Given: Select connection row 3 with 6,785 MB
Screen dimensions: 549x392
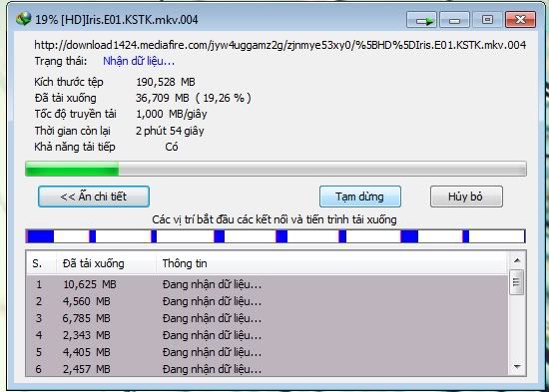Looking at the screenshot, I should tap(267, 318).
